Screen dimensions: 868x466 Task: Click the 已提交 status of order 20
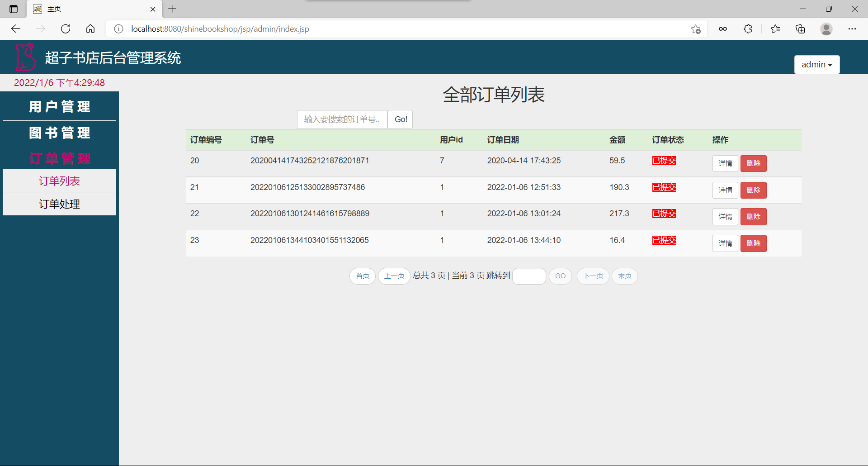(x=664, y=161)
